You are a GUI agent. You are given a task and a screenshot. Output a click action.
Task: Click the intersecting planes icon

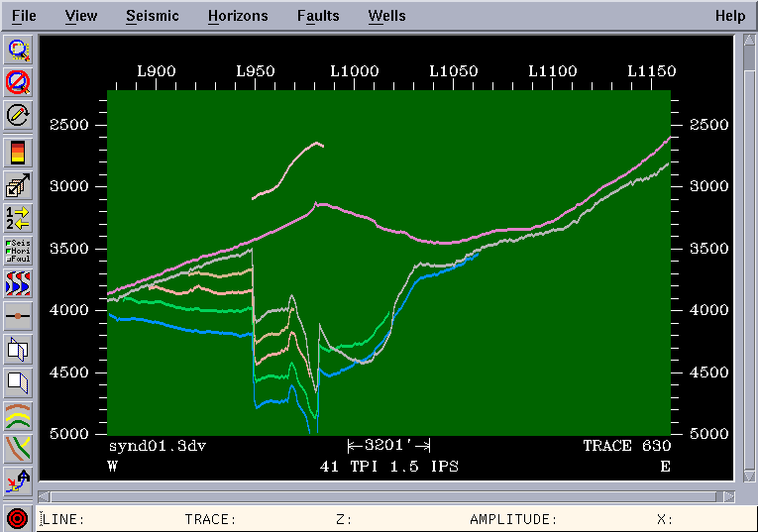point(19,349)
